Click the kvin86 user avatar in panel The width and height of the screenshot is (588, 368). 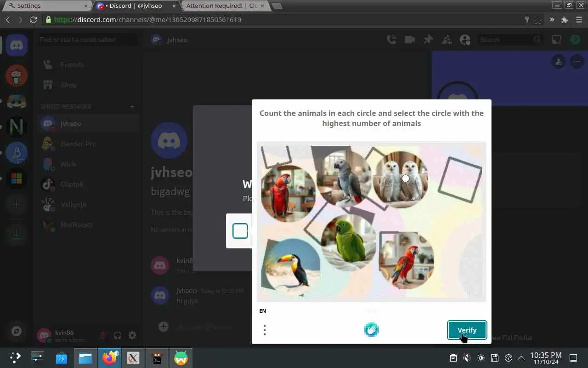click(44, 335)
